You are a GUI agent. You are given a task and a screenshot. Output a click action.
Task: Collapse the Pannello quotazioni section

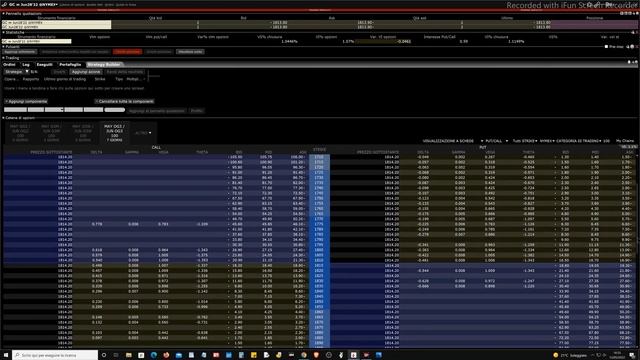pos(3,13)
